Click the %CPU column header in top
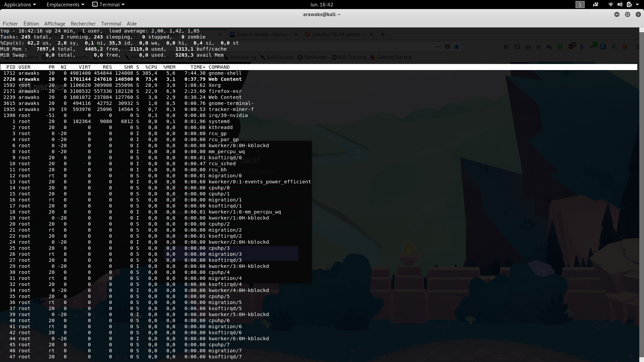The height and width of the screenshot is (362, 644). point(151,67)
